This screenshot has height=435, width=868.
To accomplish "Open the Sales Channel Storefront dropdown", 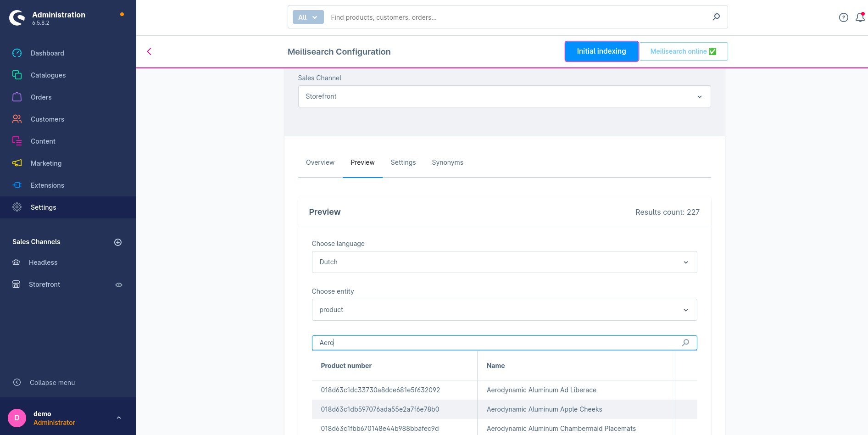I will (x=504, y=96).
